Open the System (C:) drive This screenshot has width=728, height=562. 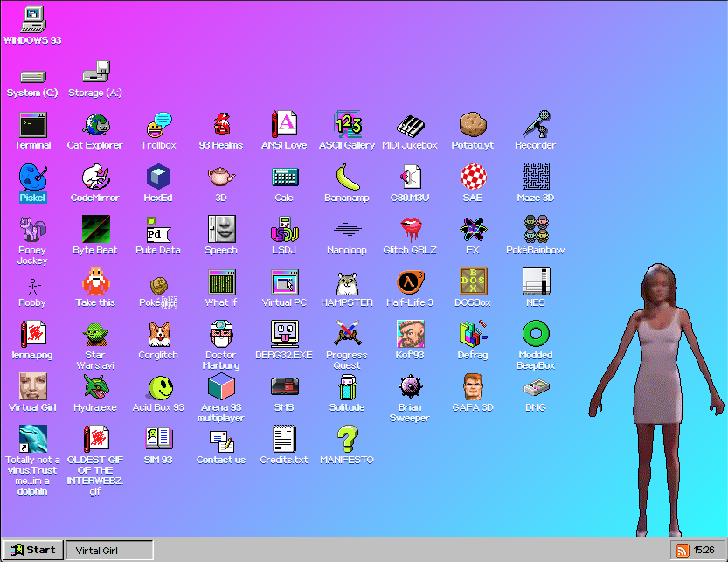click(32, 78)
